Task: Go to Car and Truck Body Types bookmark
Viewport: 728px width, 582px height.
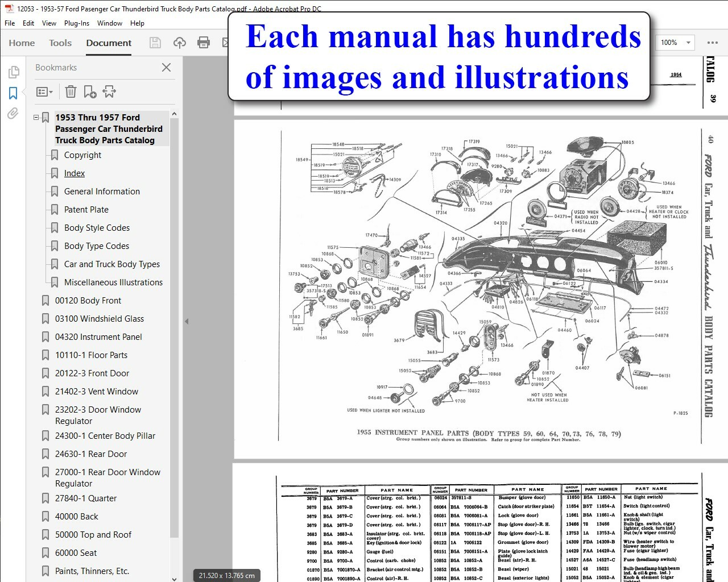Action: (112, 264)
